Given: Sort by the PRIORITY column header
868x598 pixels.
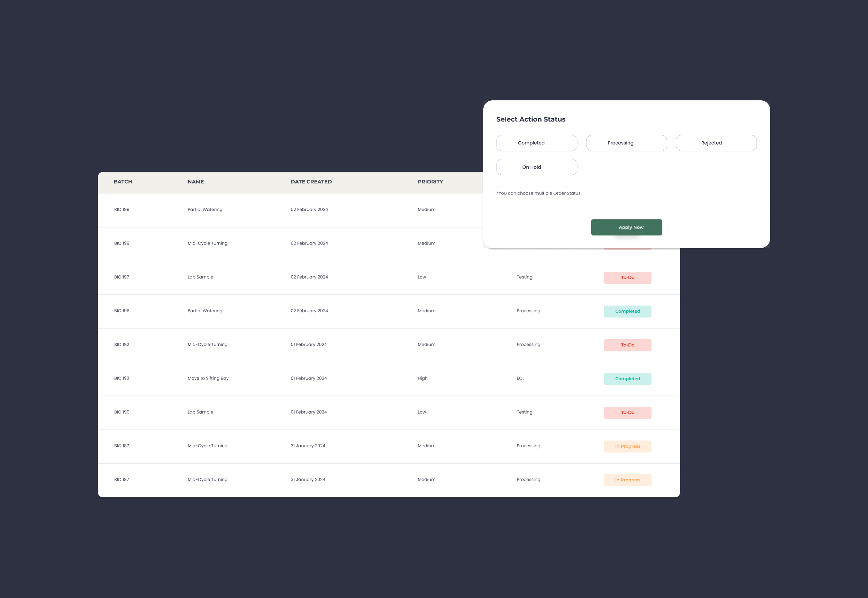Looking at the screenshot, I should click(430, 182).
